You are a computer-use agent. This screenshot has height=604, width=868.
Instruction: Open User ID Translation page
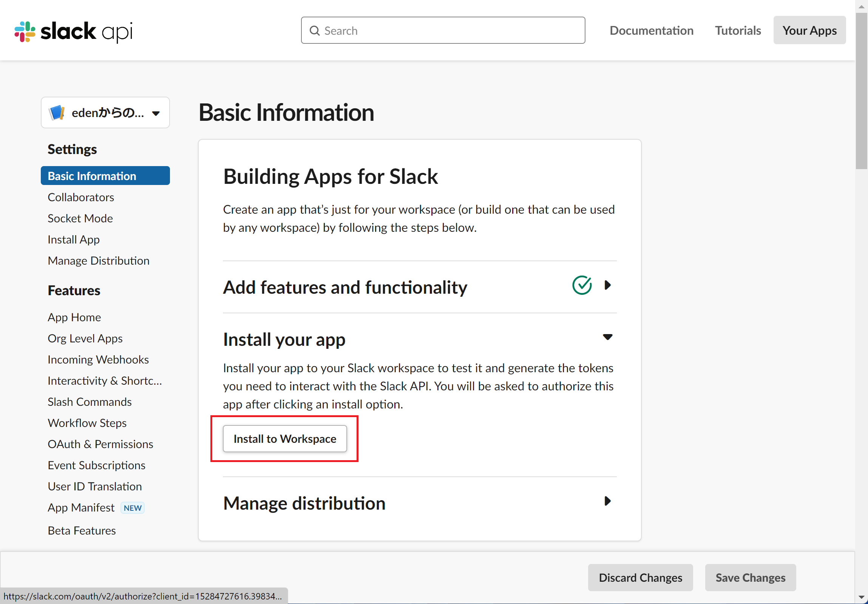pyautogui.click(x=94, y=487)
